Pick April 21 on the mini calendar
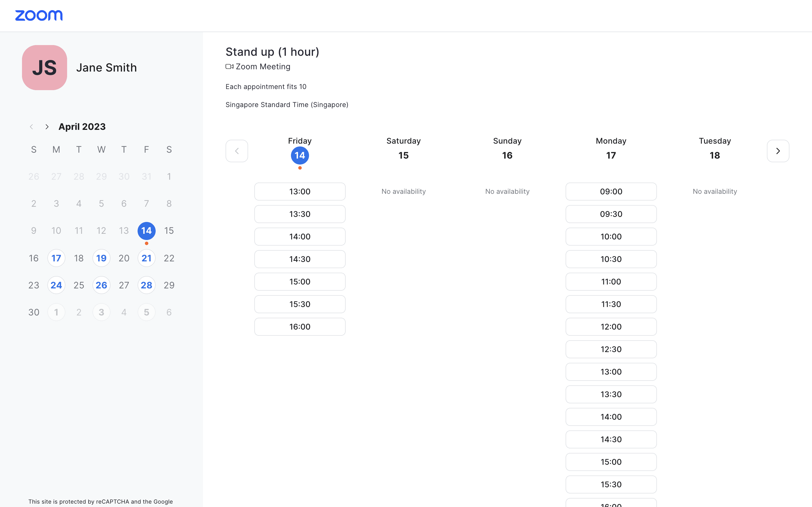Viewport: 812px width, 507px height. (x=146, y=258)
